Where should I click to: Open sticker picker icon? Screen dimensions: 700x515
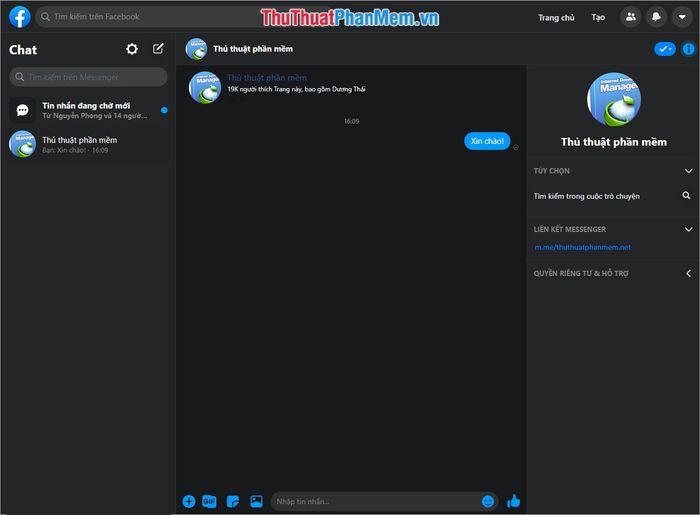point(233,501)
